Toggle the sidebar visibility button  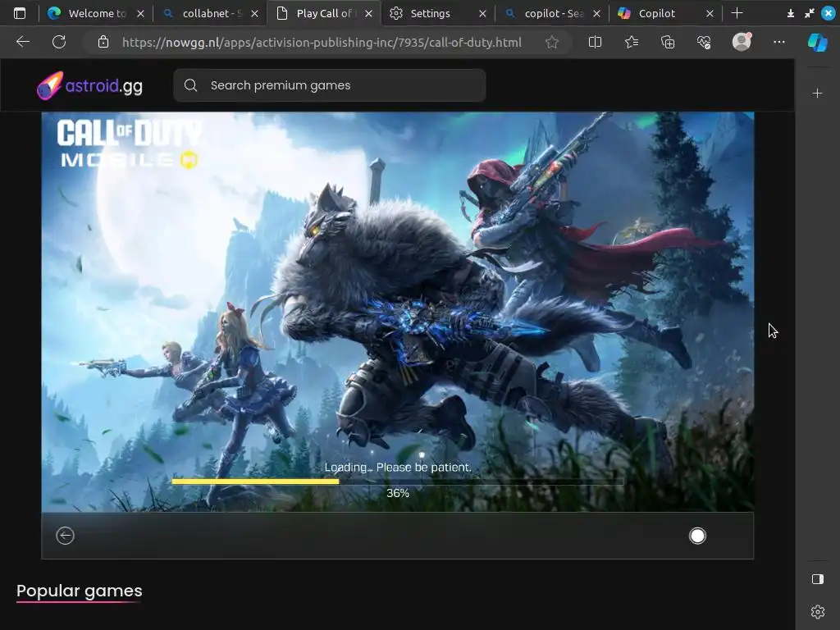tap(818, 579)
